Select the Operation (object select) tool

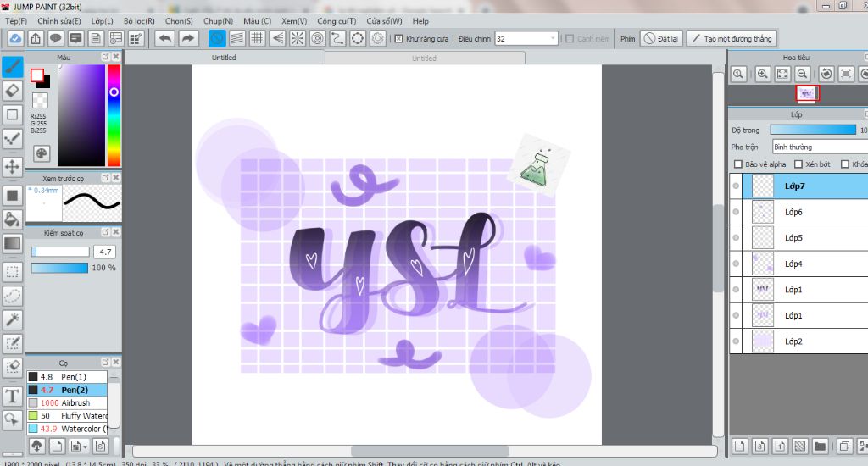coord(12,419)
